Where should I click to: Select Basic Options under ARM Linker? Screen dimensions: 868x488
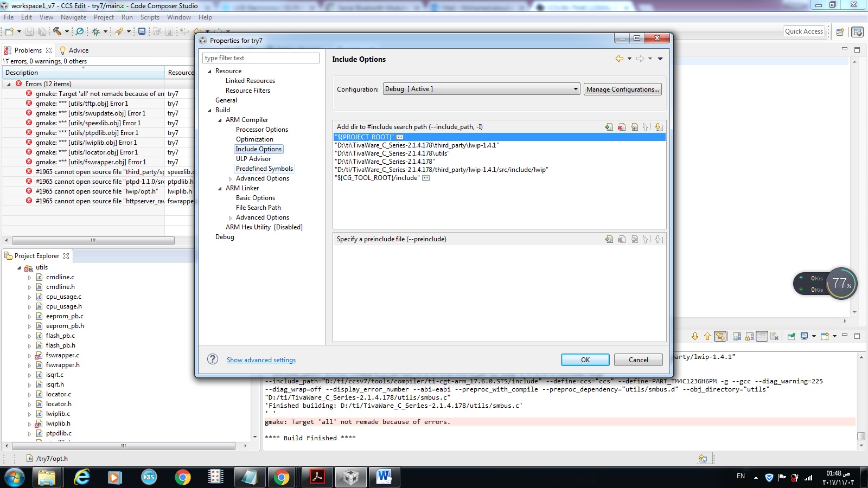coord(256,198)
